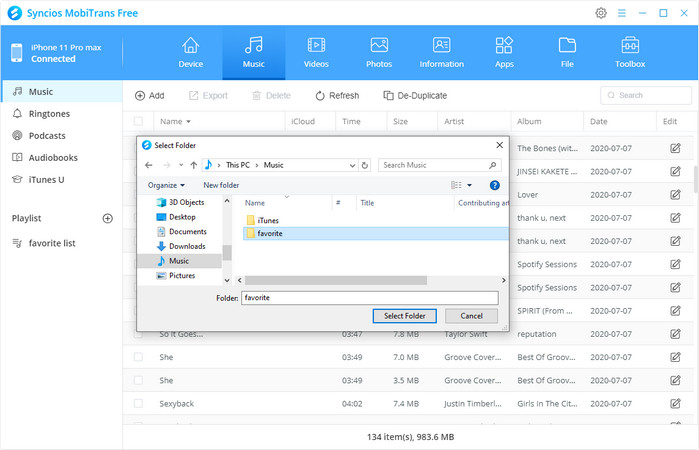Add a new playlist with plus icon

click(107, 218)
